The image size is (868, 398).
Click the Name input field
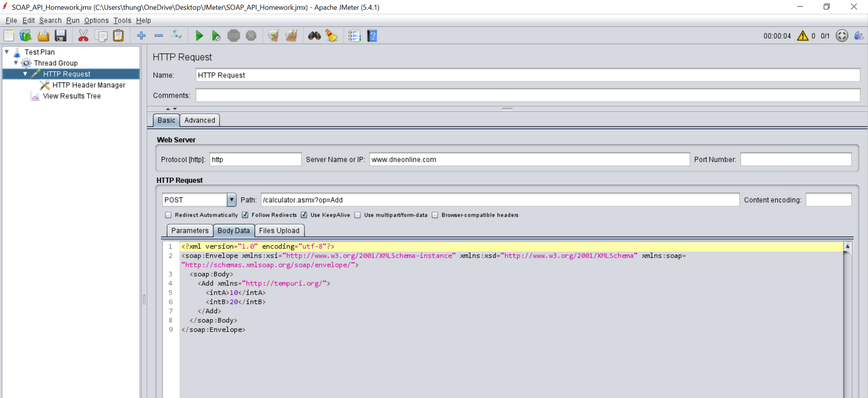coord(528,75)
